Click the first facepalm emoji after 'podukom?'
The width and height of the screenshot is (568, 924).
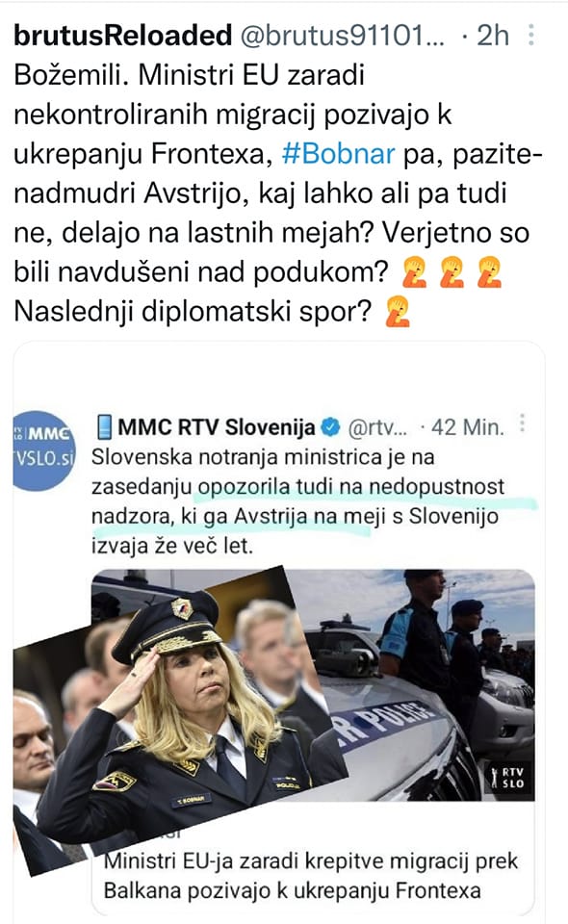[x=415, y=272]
